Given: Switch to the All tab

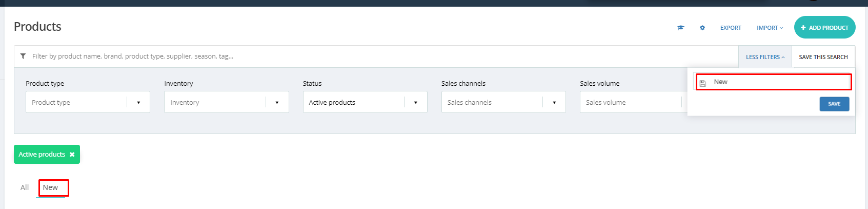Looking at the screenshot, I should (x=25, y=187).
